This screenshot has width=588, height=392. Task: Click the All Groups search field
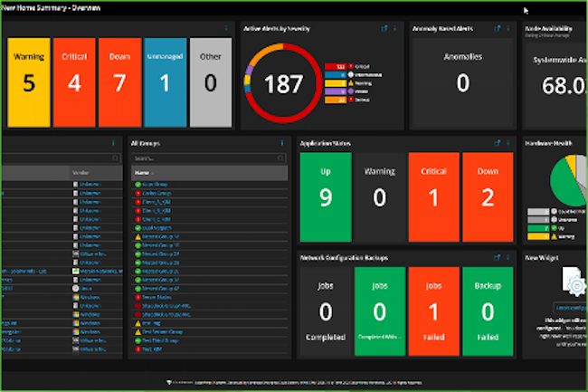click(x=199, y=158)
